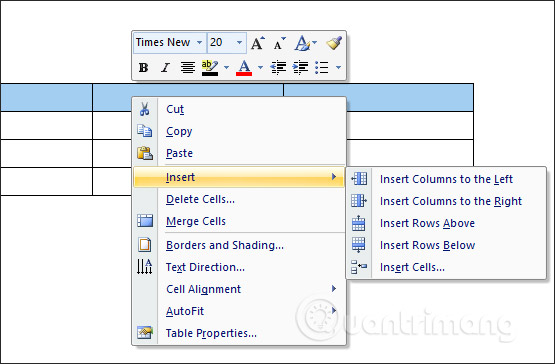Open the Styles quick icon
The height and width of the screenshot is (364, 555).
point(302,43)
